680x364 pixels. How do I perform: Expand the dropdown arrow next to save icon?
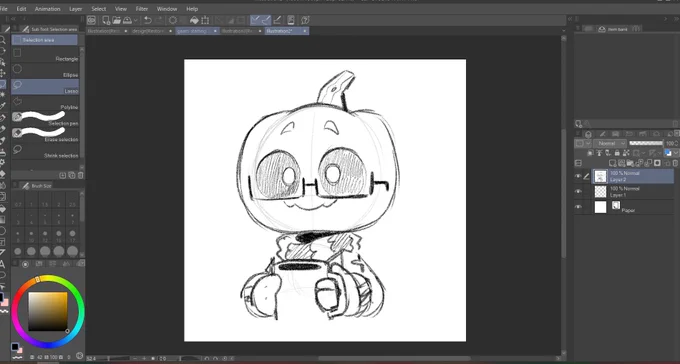pos(136,20)
